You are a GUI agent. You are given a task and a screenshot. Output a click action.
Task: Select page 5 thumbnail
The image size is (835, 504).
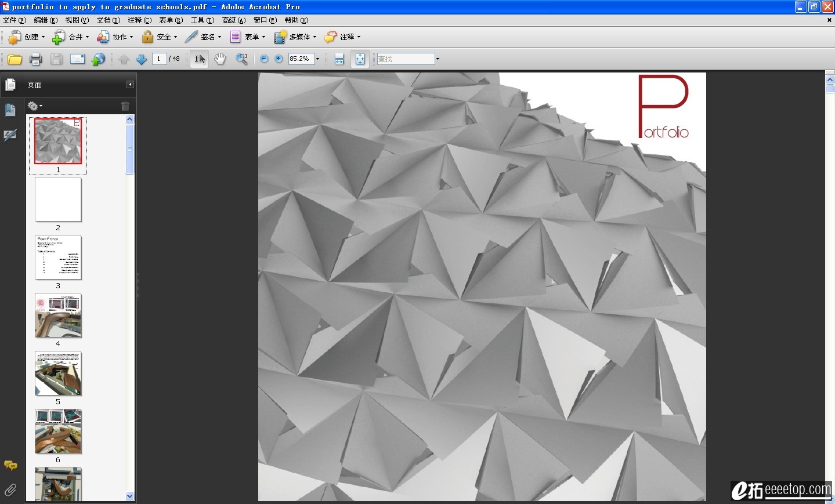(x=58, y=374)
